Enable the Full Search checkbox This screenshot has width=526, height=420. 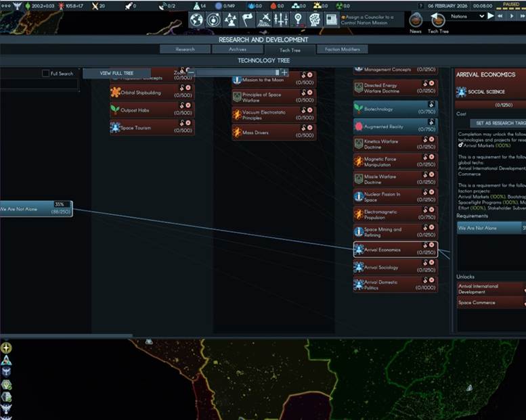pos(45,73)
